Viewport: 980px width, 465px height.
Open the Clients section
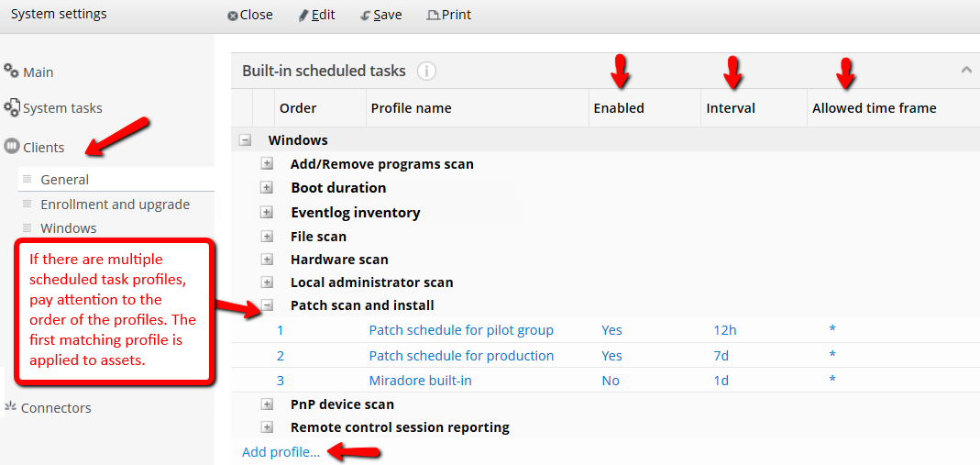click(44, 148)
